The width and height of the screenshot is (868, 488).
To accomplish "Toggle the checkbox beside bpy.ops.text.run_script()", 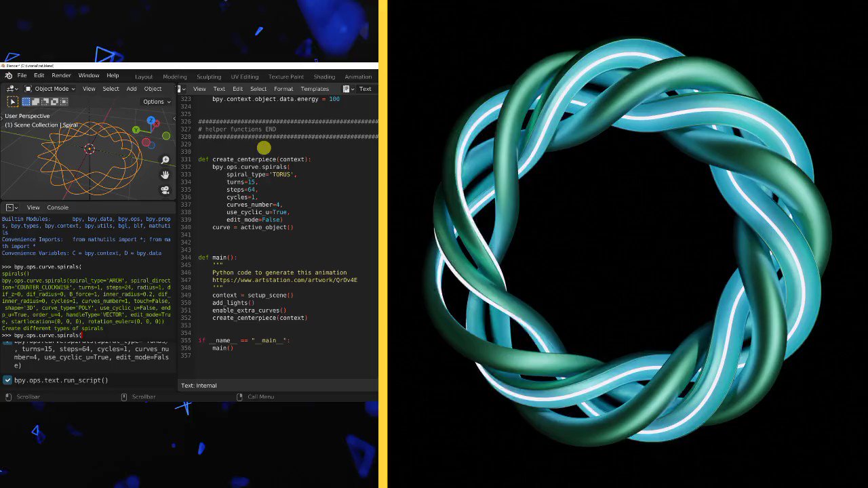I will pyautogui.click(x=7, y=380).
